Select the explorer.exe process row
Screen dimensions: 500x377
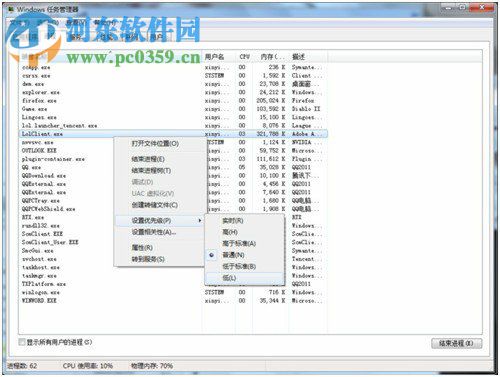point(173,92)
